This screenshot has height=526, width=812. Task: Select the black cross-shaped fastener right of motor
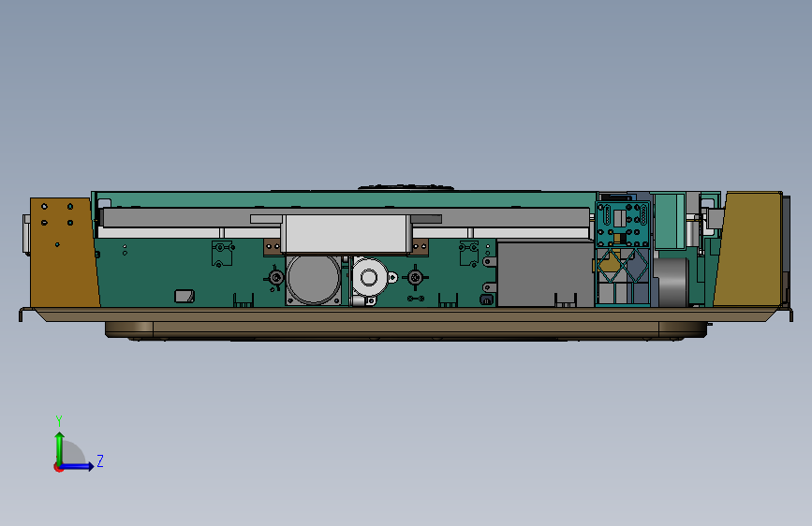[415, 278]
